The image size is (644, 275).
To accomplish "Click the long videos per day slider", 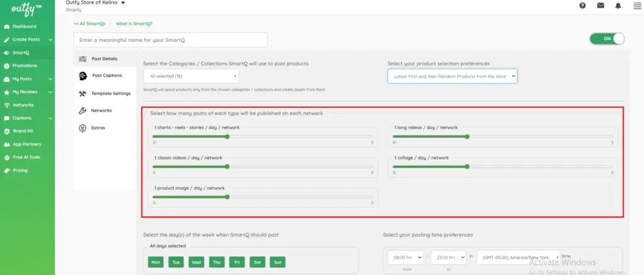I will coord(503,136).
